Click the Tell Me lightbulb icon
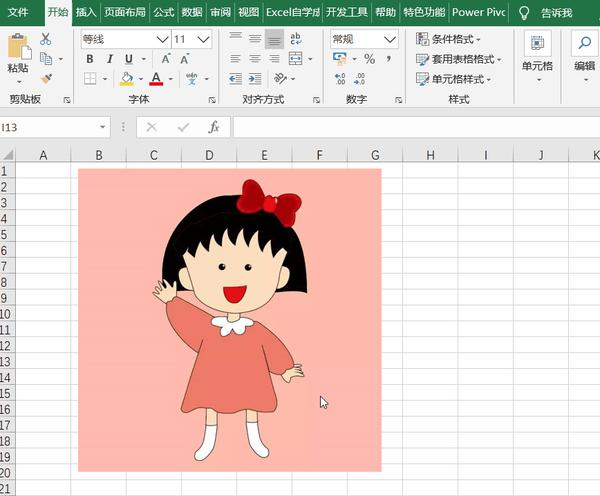600x496 pixels. point(523,13)
